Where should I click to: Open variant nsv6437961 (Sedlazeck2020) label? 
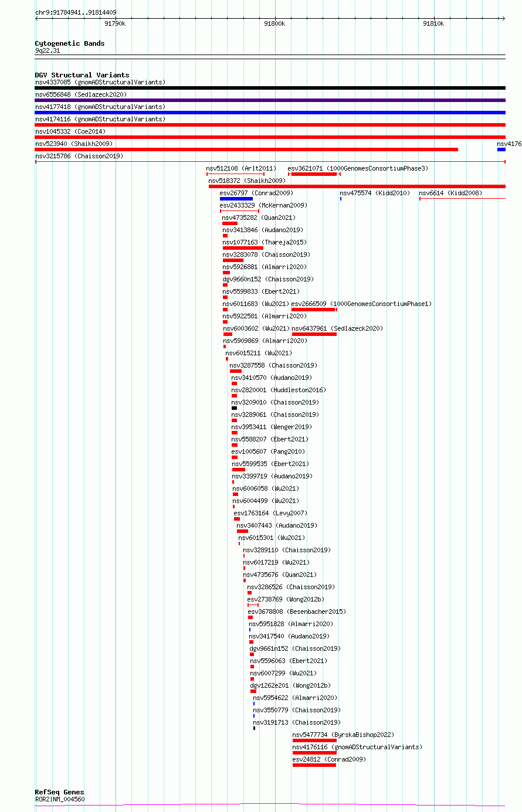(x=338, y=328)
